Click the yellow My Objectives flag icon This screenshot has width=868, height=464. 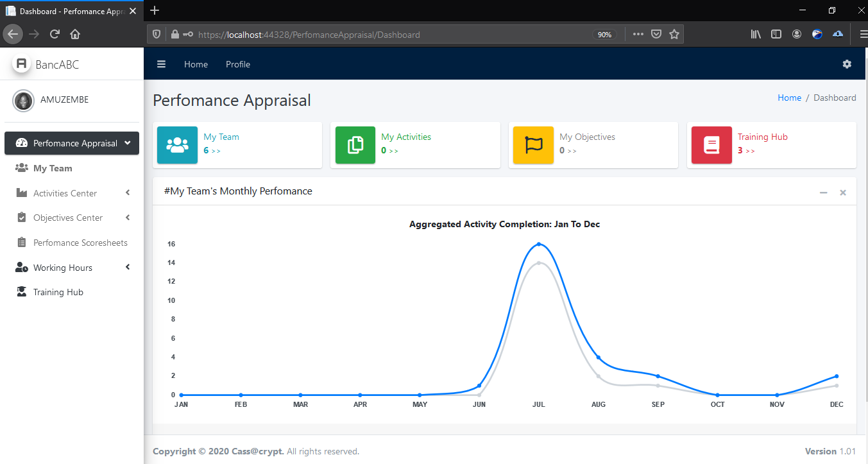tap(533, 145)
